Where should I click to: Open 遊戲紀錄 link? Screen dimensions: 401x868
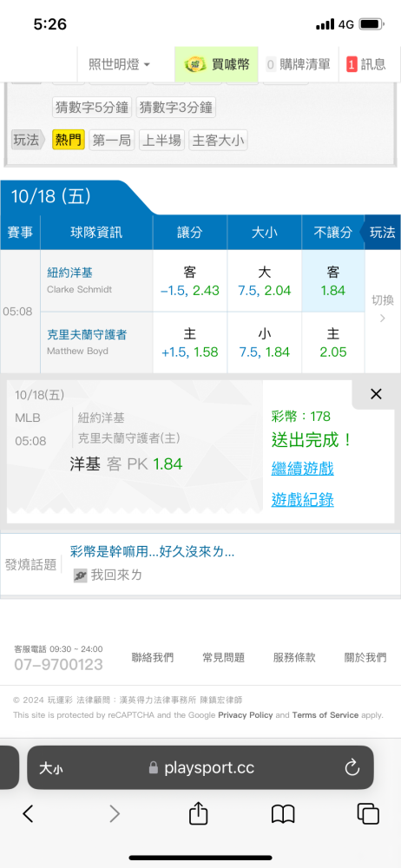click(302, 500)
